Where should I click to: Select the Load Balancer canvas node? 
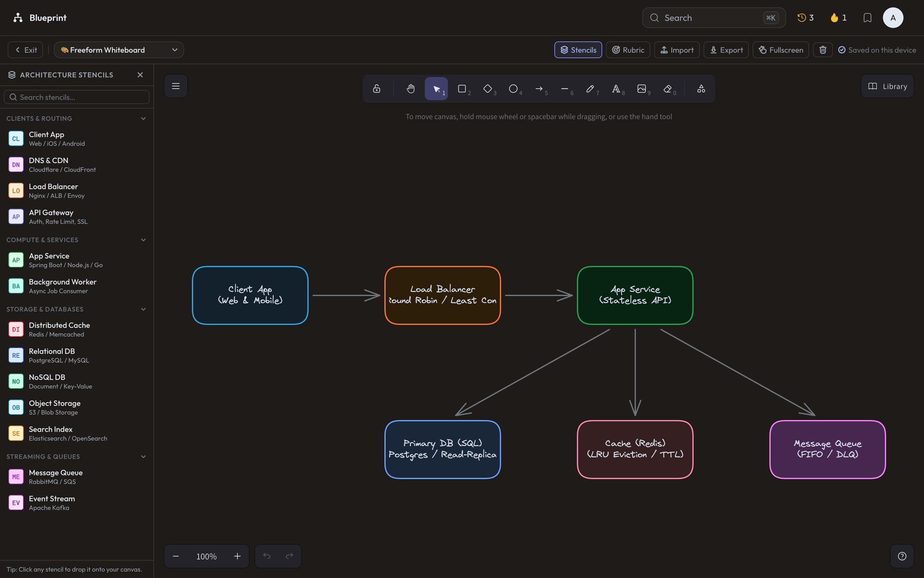pyautogui.click(x=443, y=295)
